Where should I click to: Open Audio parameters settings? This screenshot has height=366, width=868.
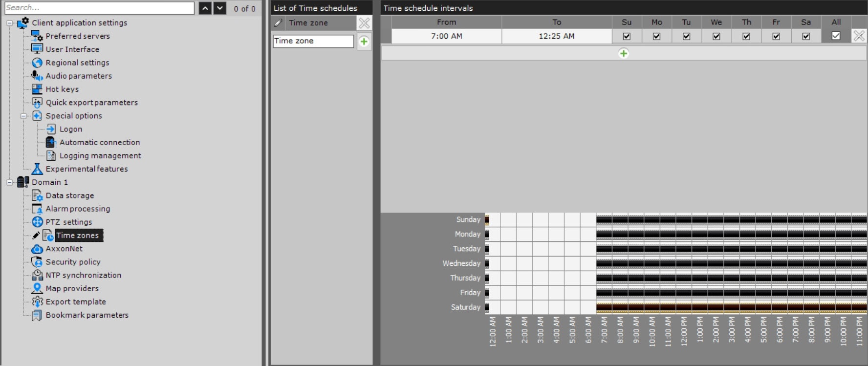79,76
